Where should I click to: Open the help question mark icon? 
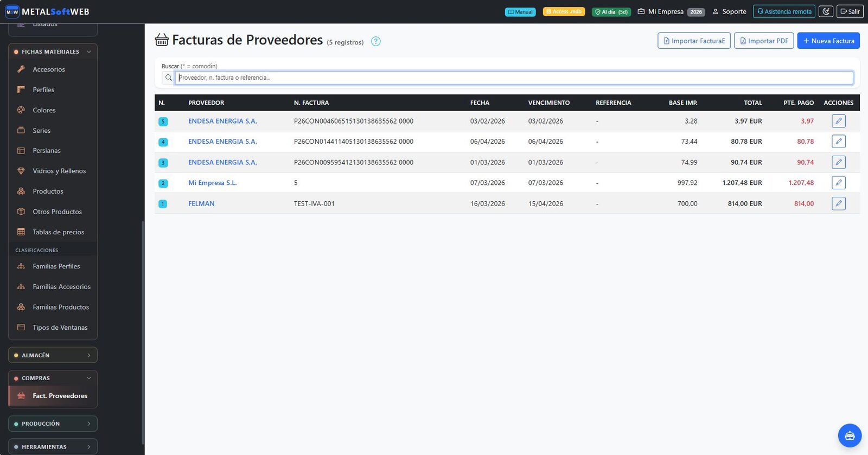point(375,41)
